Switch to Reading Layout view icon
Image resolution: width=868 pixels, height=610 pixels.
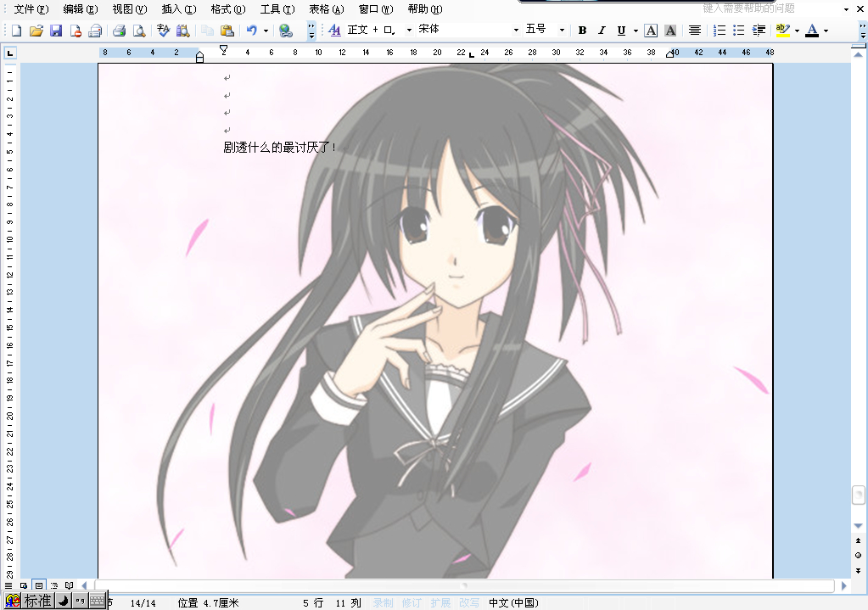[69, 585]
